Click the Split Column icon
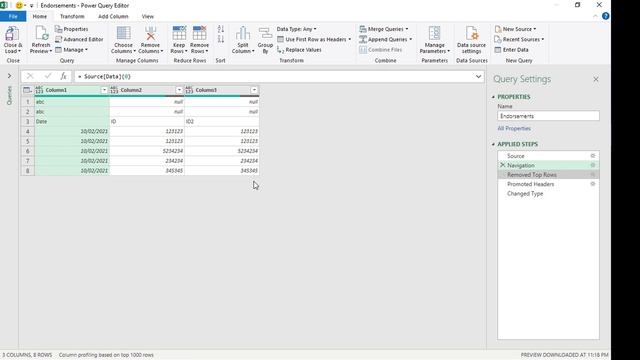 coord(243,33)
